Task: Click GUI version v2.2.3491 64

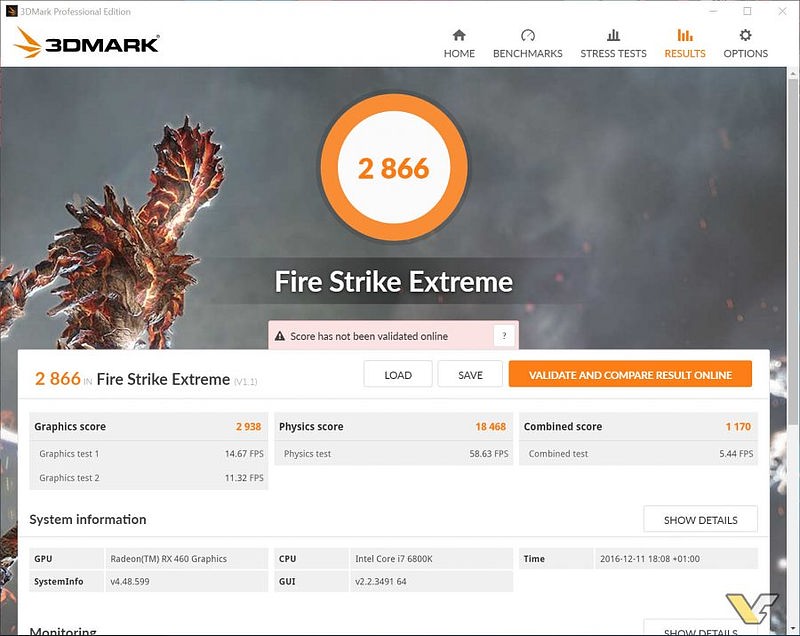Action: (x=381, y=581)
